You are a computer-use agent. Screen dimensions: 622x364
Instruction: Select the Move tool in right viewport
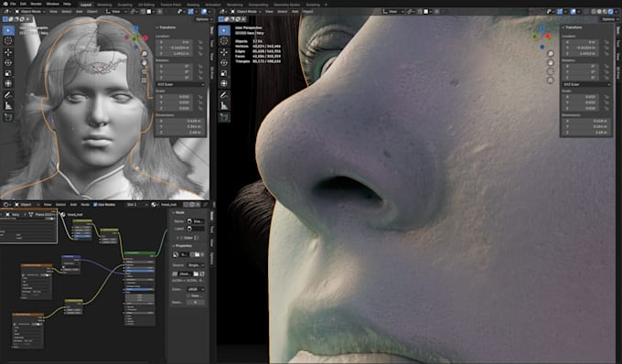(224, 52)
